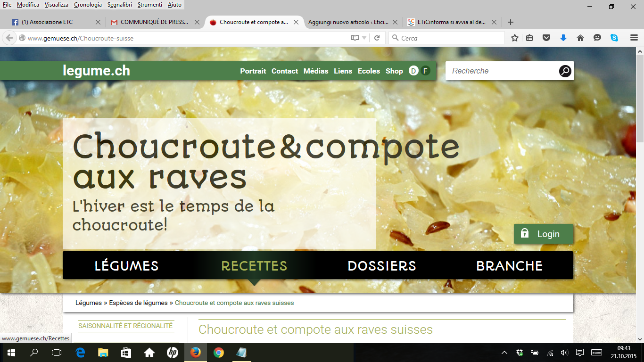Switch to ETiCinforma tab
The width and height of the screenshot is (644, 362).
coord(452,22)
